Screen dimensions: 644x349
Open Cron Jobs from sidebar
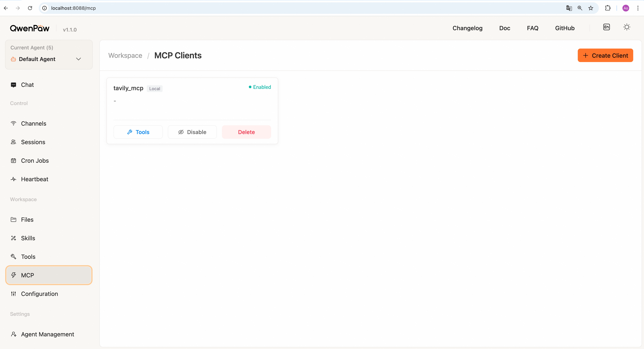coord(35,161)
